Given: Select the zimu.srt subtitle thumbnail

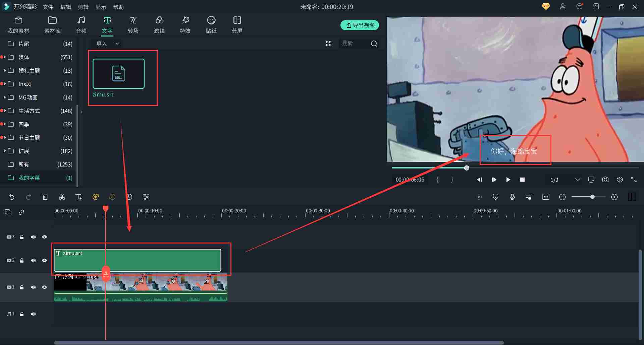Looking at the screenshot, I should (119, 74).
